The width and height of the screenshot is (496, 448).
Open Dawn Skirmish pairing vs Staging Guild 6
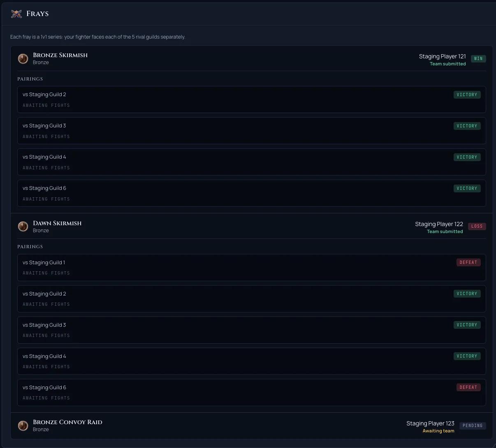click(x=252, y=393)
